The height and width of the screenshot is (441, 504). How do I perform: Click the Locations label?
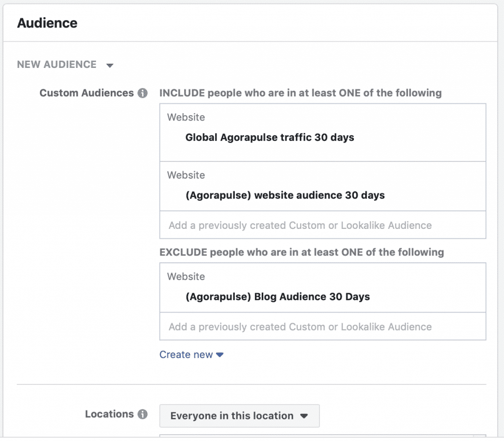(109, 414)
